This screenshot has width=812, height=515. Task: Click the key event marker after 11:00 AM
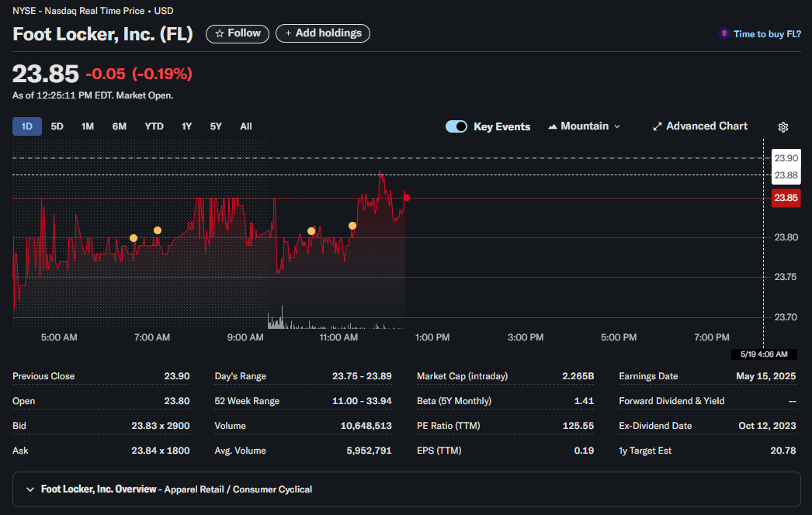(352, 226)
